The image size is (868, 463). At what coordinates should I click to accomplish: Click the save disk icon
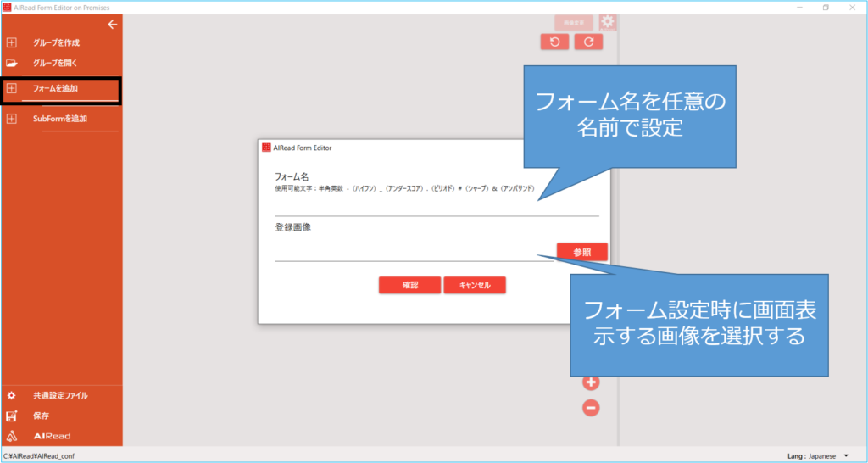point(12,416)
